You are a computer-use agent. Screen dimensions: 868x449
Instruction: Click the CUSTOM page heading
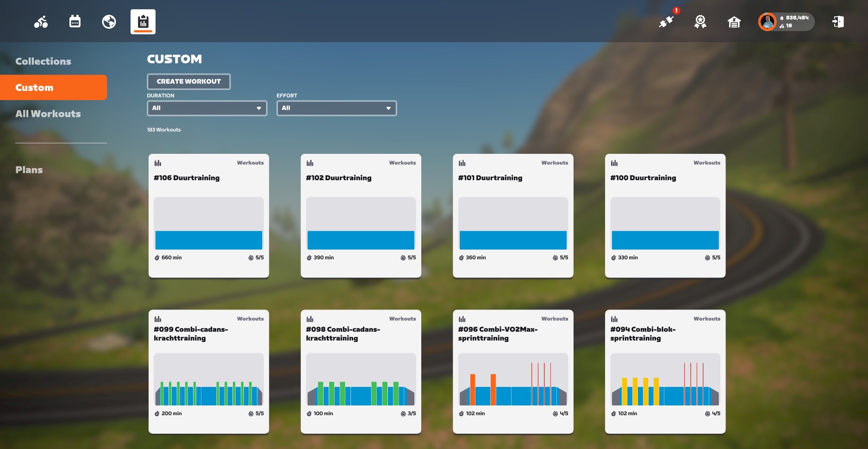pyautogui.click(x=175, y=59)
